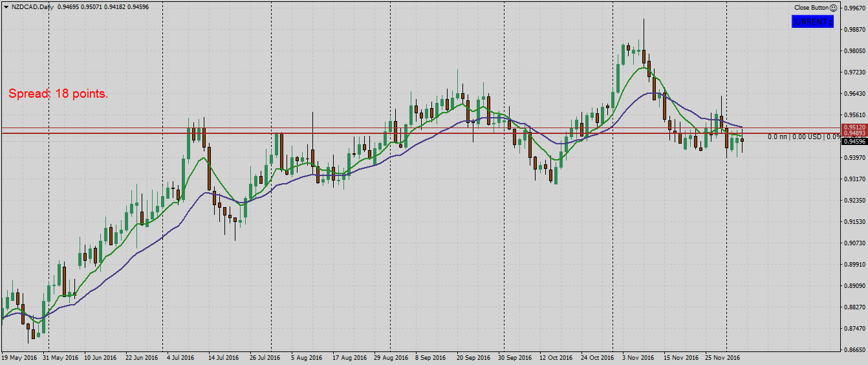868x365 pixels.
Task: Click the 0.93170 price scale label
Action: [856, 179]
